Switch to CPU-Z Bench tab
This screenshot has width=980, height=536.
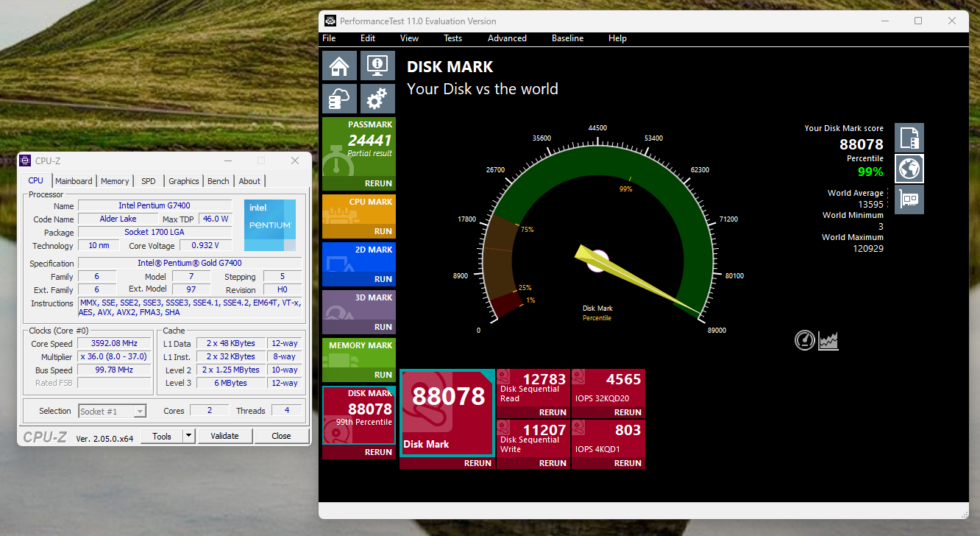point(219,181)
